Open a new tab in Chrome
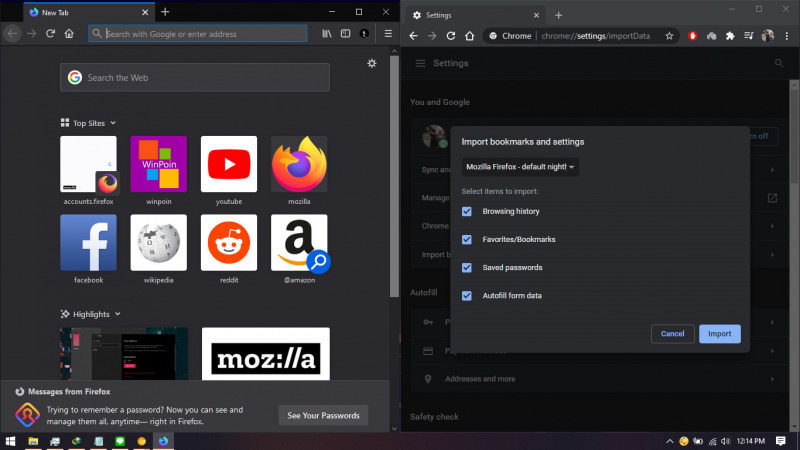The height and width of the screenshot is (450, 800). pos(558,15)
